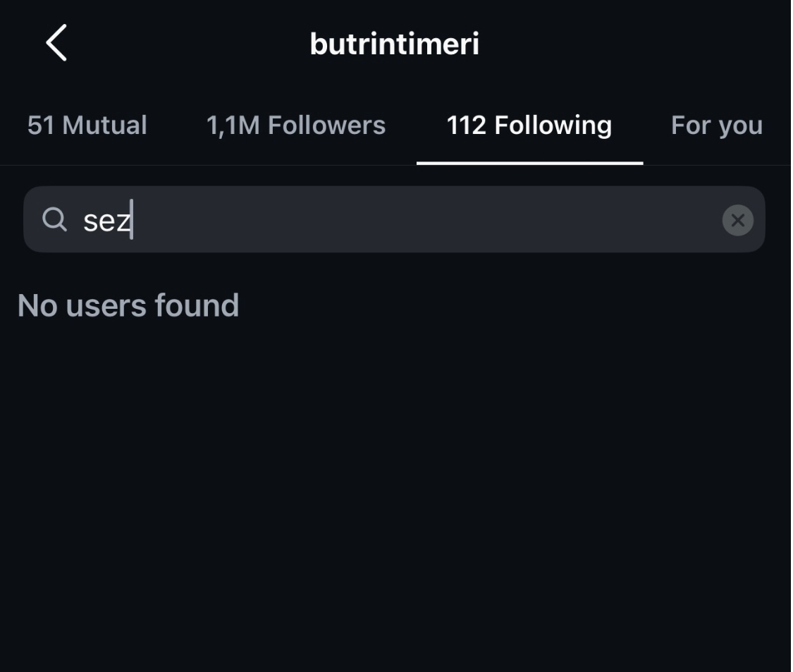
Task: Select the 112 Following tab
Action: (x=529, y=126)
